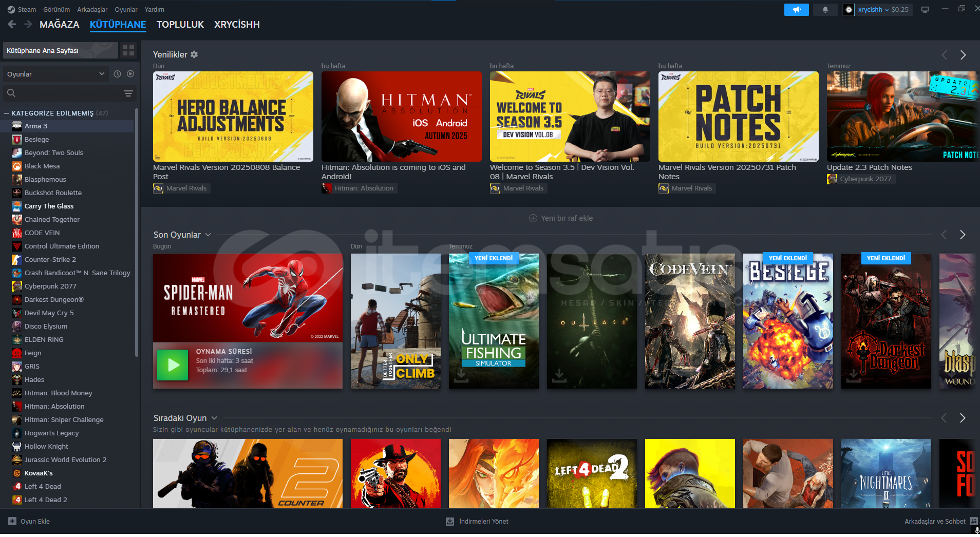Open Hitman Absolution iOS Android news card
This screenshot has height=537, width=980.
point(402,117)
